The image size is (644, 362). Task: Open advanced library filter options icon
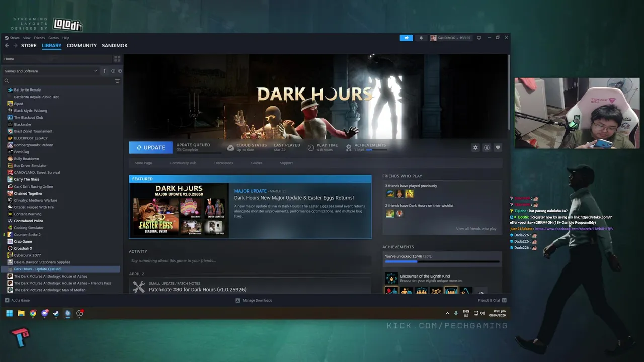tap(117, 81)
